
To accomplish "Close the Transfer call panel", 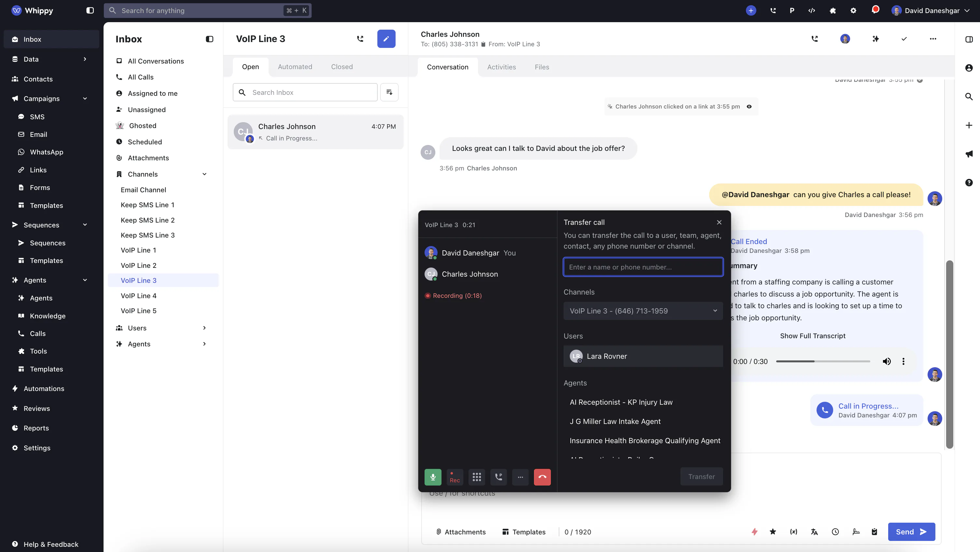I will coord(719,222).
